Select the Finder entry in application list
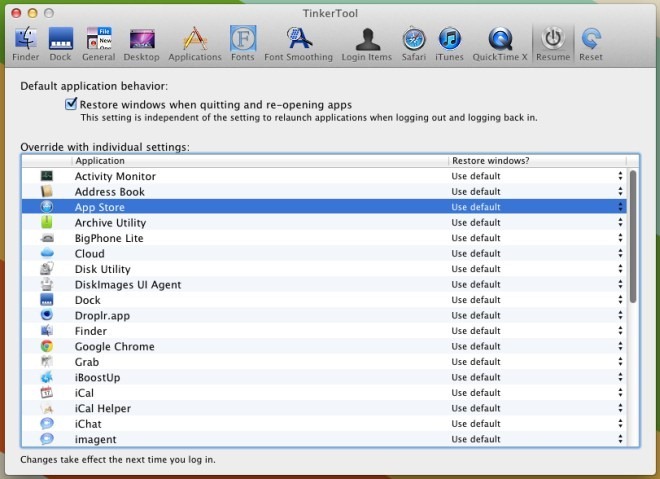 (324, 331)
